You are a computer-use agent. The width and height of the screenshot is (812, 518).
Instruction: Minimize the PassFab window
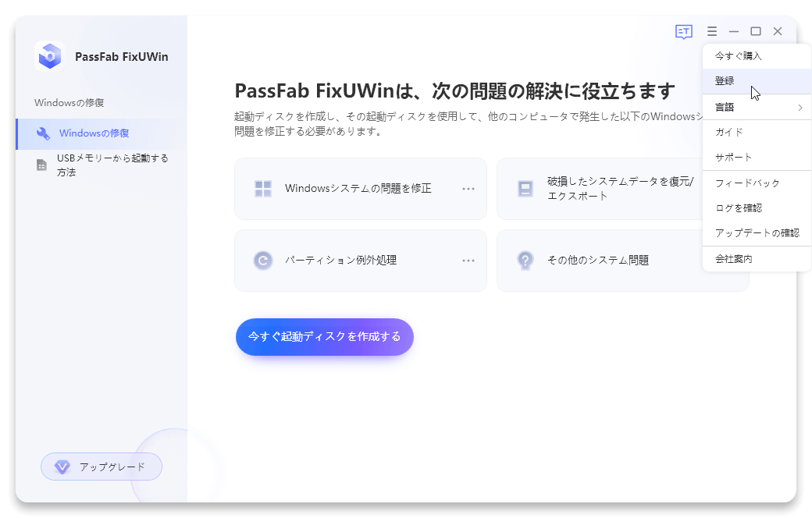click(734, 31)
